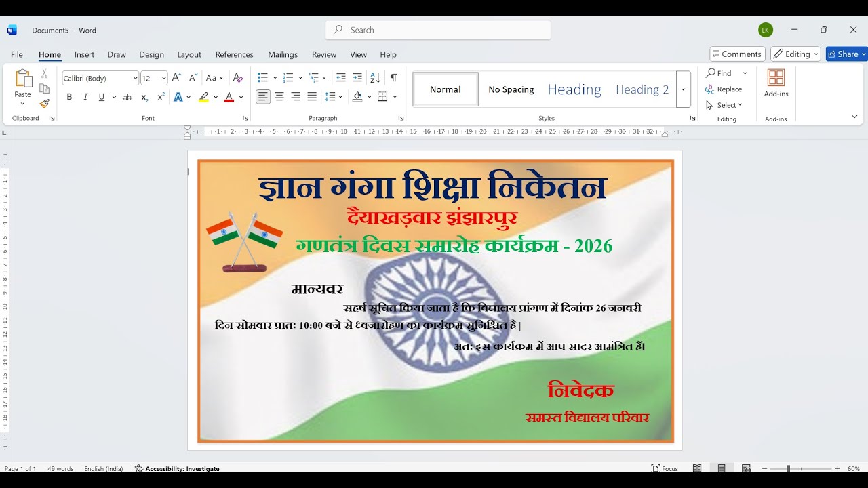
Task: Click the Share button
Action: click(846, 54)
